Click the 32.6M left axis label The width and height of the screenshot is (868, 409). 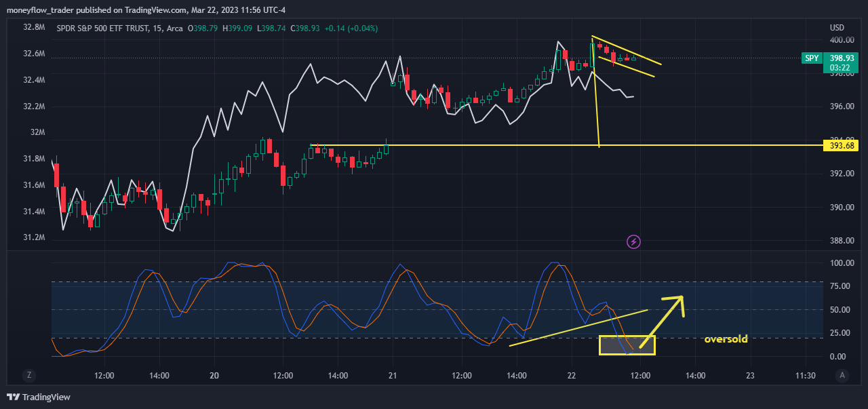(x=34, y=54)
